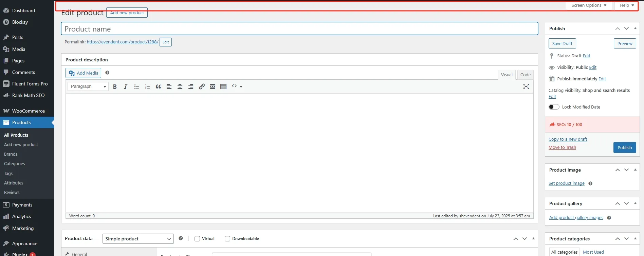Collapse the Publish panel with the triangle
The image size is (644, 256).
point(635,28)
